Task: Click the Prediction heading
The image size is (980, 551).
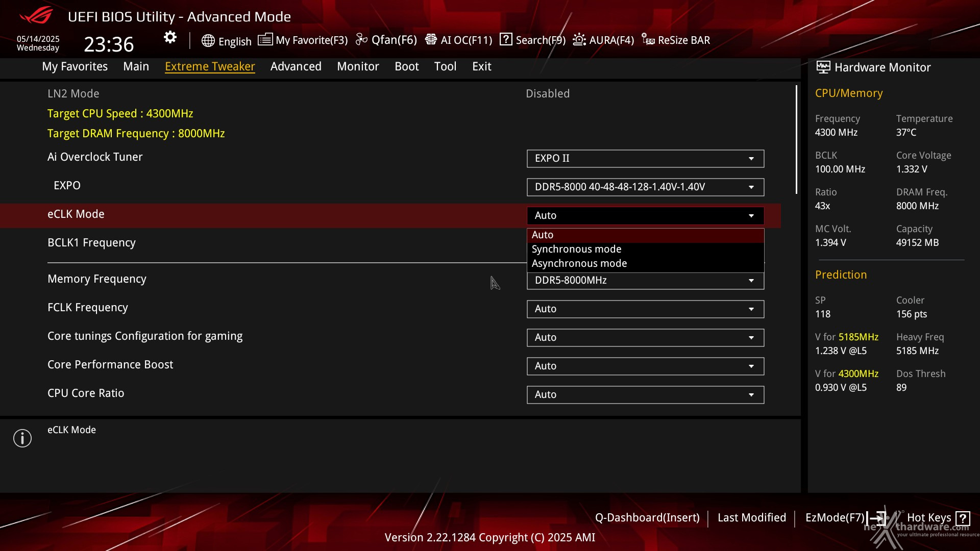Action: tap(841, 275)
